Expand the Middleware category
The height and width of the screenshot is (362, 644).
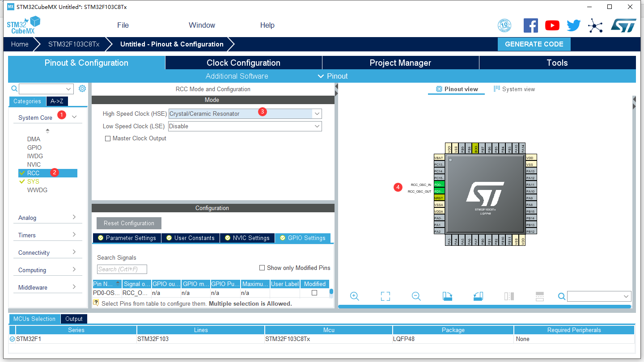74,287
